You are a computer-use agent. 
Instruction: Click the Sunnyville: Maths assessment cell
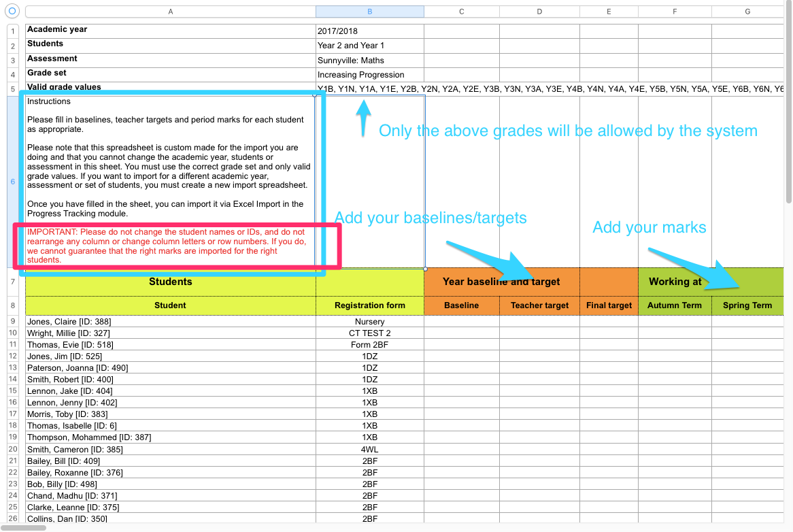(x=369, y=61)
